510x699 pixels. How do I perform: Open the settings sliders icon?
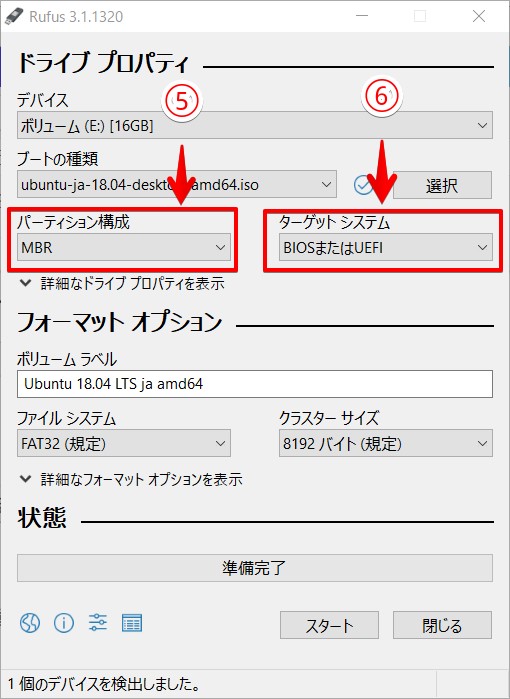click(x=98, y=622)
